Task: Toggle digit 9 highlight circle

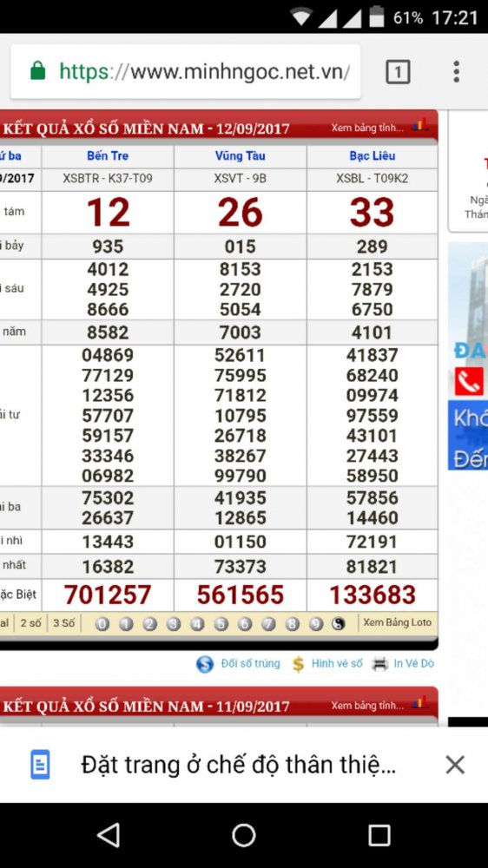Action: pos(316,624)
